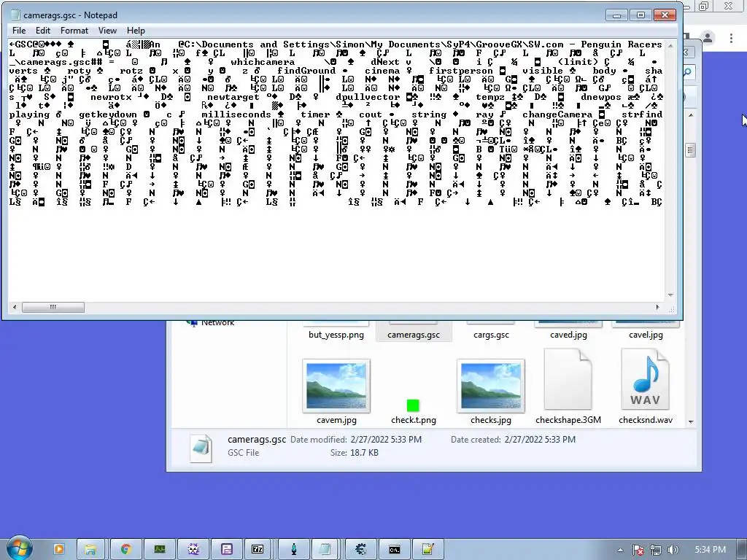Image resolution: width=747 pixels, height=560 pixels.
Task: Select checkshape.3GM blank file icon
Action: 568,379
